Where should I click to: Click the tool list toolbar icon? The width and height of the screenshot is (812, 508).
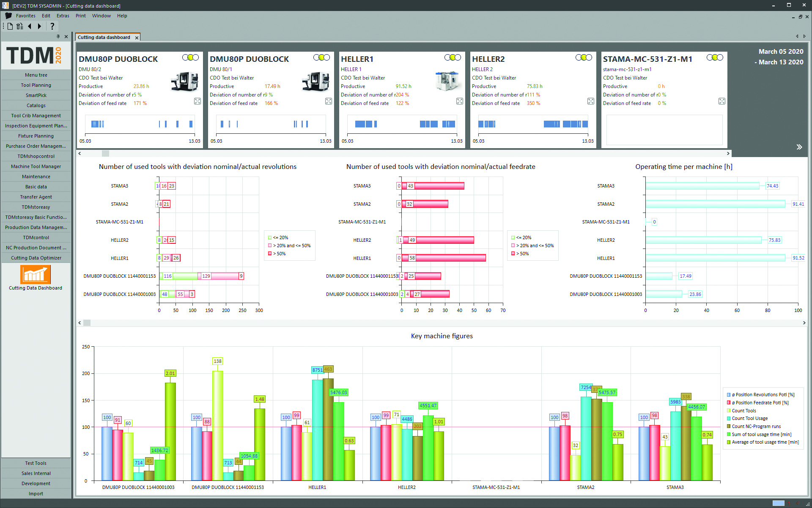[x=20, y=26]
